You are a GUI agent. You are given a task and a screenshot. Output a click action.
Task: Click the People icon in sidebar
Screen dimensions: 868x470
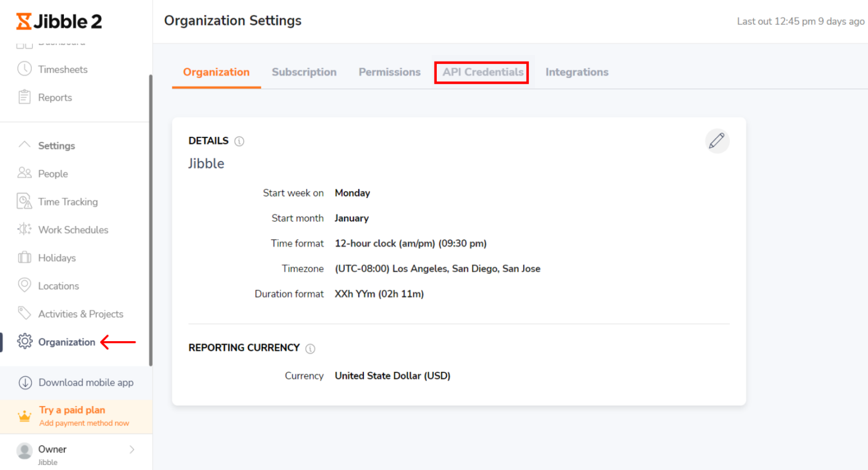coord(24,173)
